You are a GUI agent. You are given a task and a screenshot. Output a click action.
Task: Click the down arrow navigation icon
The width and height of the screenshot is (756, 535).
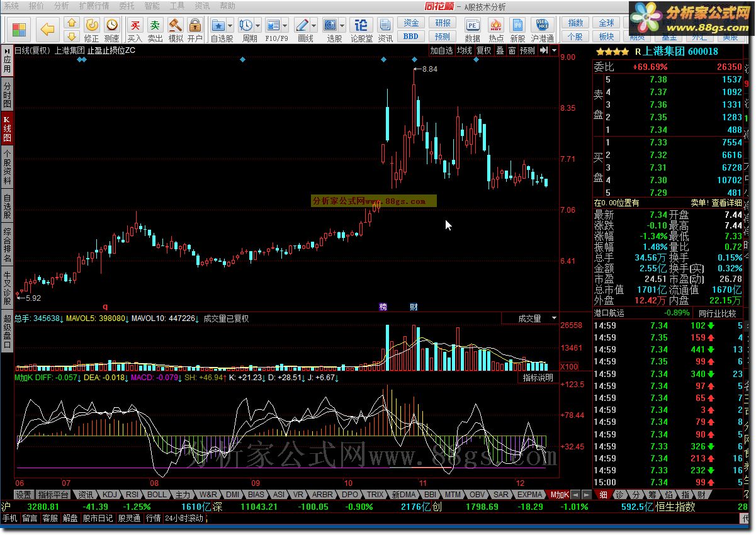tap(72, 37)
